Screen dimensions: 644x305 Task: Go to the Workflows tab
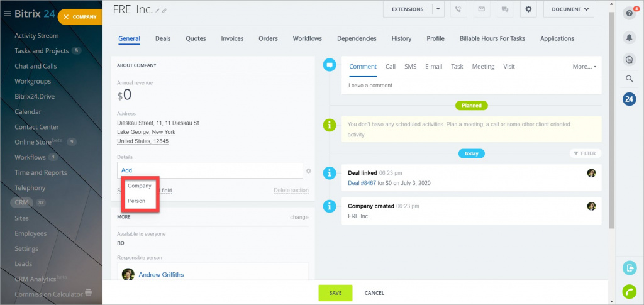point(307,38)
